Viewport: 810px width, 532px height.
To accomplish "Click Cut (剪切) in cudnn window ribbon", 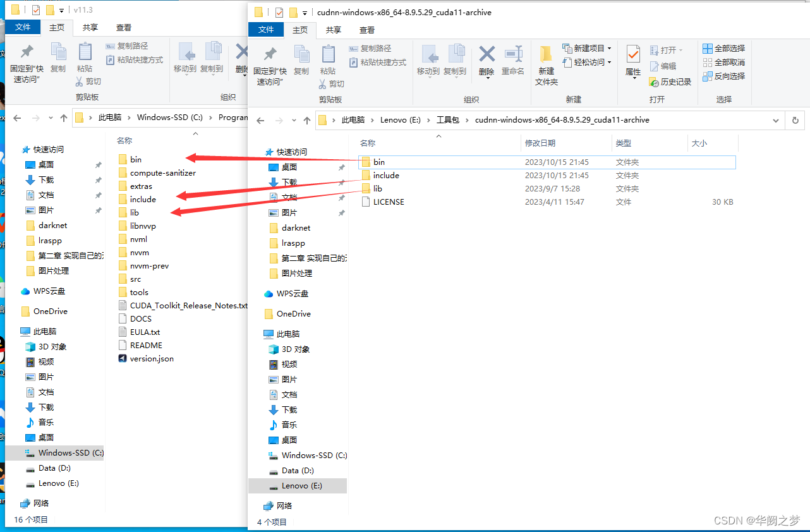I will [x=332, y=83].
